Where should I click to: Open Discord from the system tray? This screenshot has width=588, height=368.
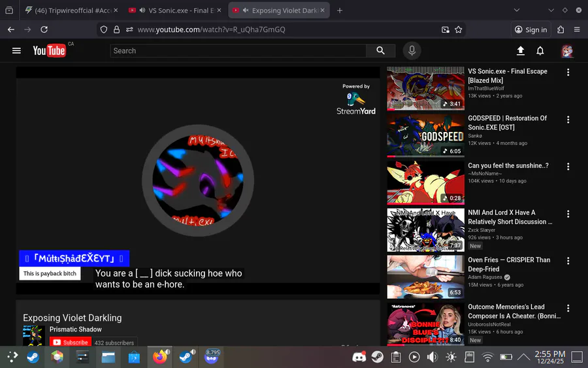[359, 357]
